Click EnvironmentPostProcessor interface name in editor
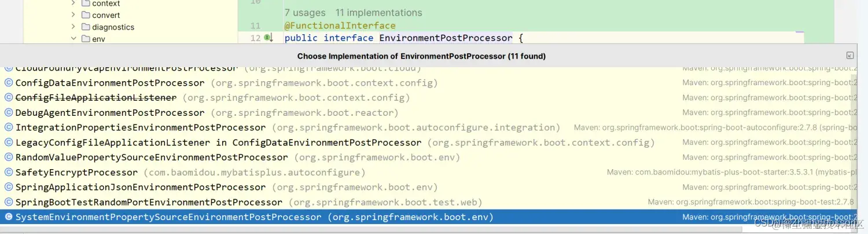The width and height of the screenshot is (868, 234). pyautogui.click(x=446, y=38)
